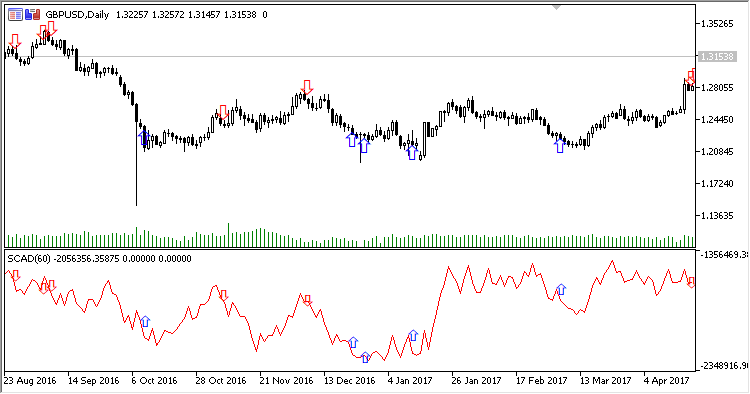Click the 1.35265 price scale label
Viewport: 750px width, 394px height.
pos(717,23)
